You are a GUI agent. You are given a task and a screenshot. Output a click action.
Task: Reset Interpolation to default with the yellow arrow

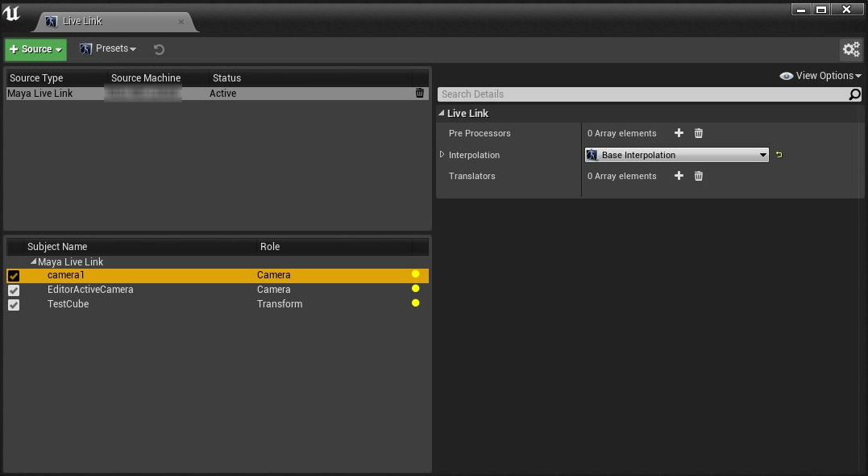pyautogui.click(x=779, y=155)
